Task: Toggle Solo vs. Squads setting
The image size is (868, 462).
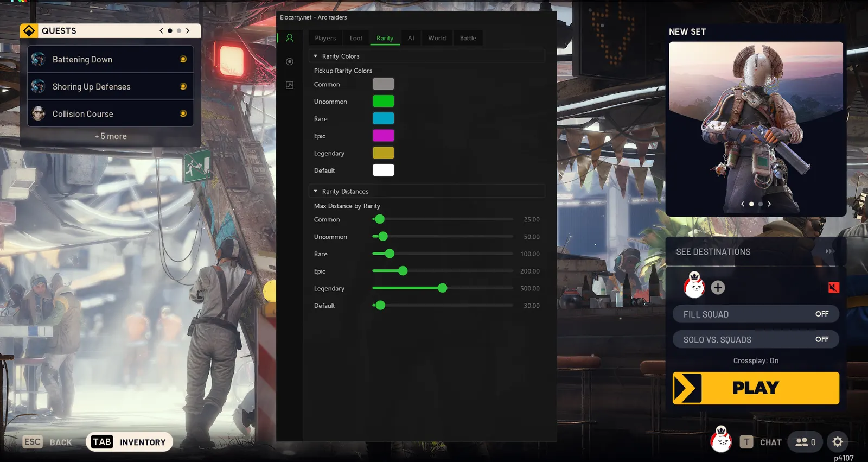Action: [x=756, y=339]
